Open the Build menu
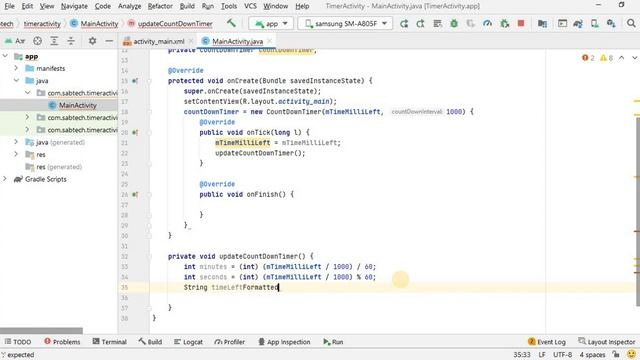Viewport: 640px width, 360px height. (x=187, y=6)
